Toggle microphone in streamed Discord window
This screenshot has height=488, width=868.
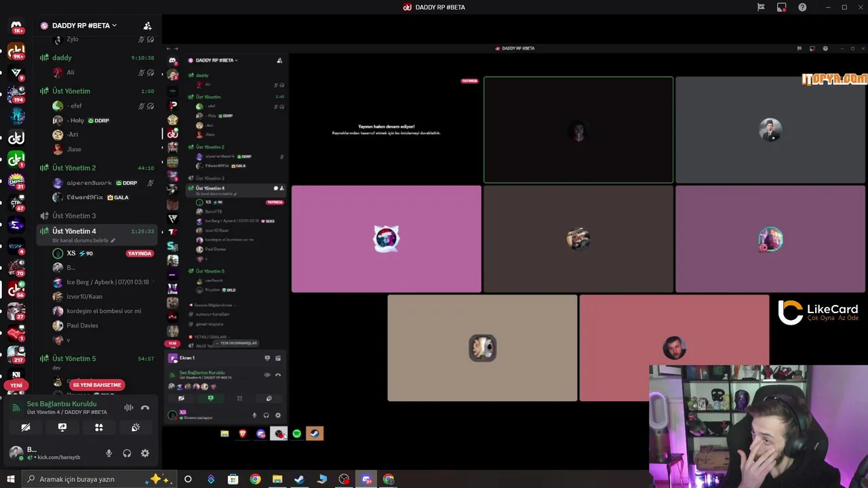coord(255,415)
